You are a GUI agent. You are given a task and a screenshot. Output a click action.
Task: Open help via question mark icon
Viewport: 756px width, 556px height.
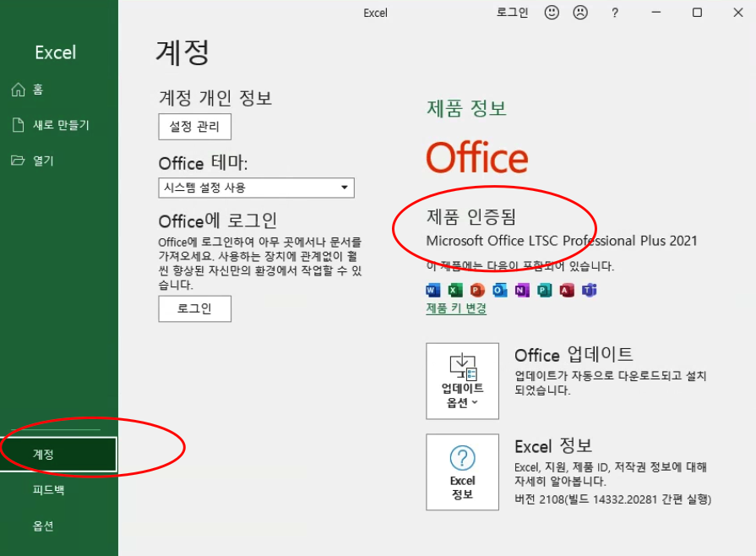[615, 13]
